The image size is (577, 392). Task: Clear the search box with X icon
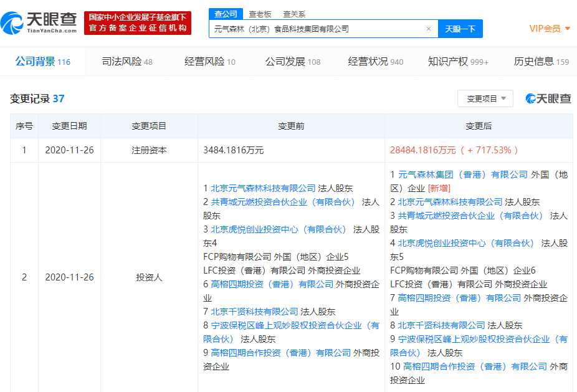pyautogui.click(x=429, y=29)
